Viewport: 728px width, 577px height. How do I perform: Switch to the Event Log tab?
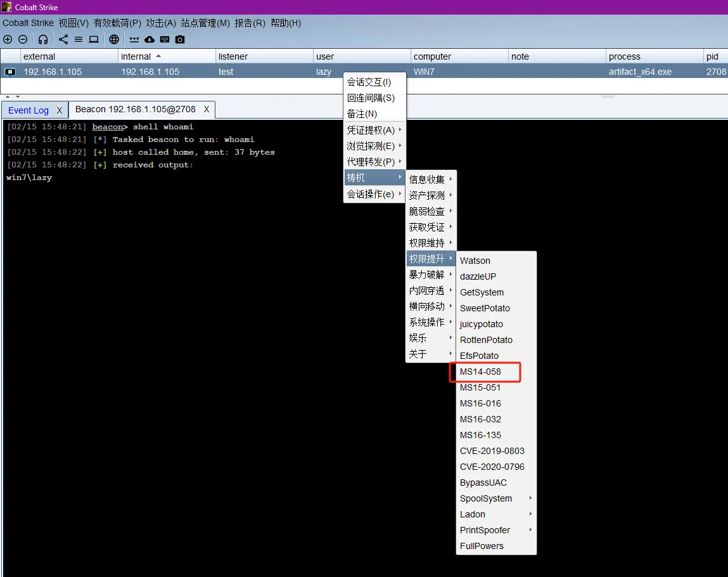29,110
